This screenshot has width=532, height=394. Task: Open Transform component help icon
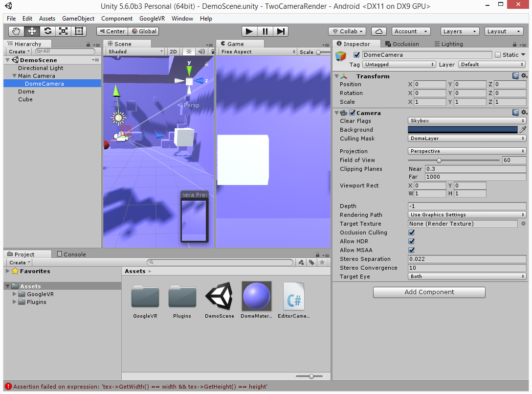point(515,76)
